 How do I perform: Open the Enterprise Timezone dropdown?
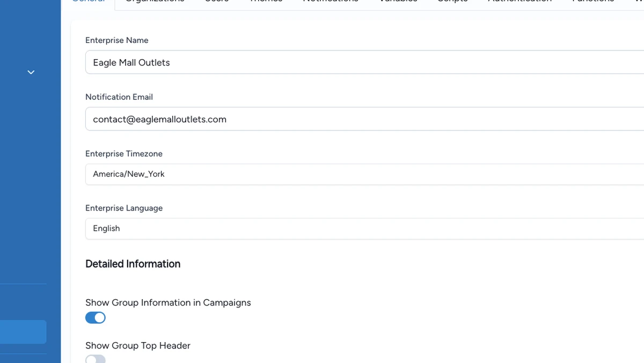tap(365, 174)
